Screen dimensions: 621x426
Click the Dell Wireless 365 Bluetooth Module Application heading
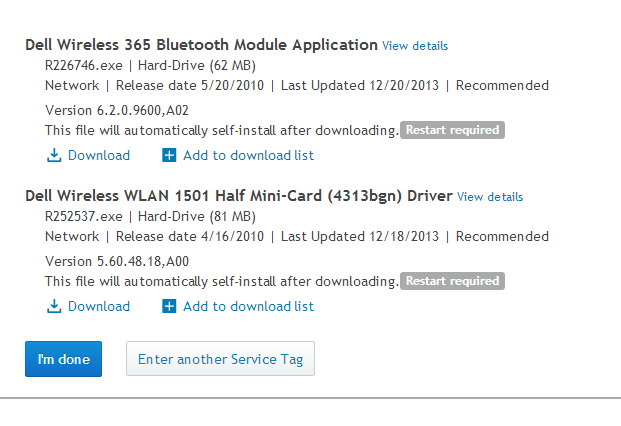(201, 45)
